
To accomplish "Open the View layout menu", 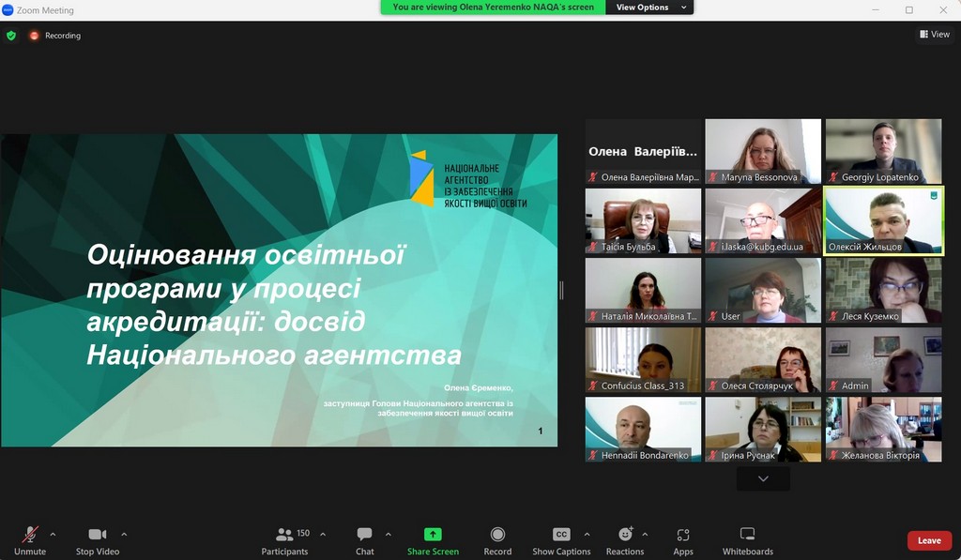I will (x=934, y=35).
